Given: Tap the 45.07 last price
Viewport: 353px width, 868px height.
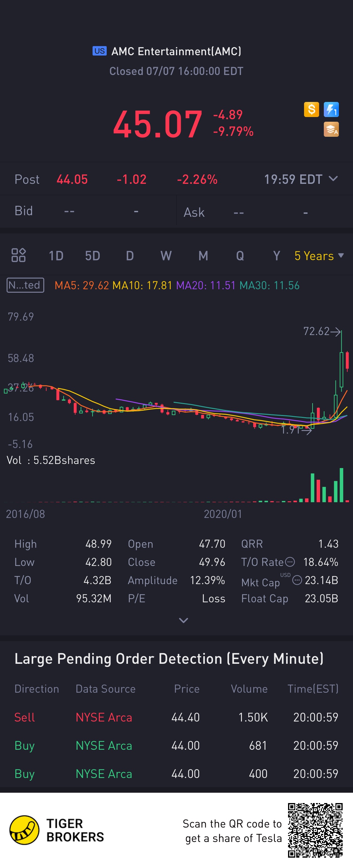Looking at the screenshot, I should point(158,124).
